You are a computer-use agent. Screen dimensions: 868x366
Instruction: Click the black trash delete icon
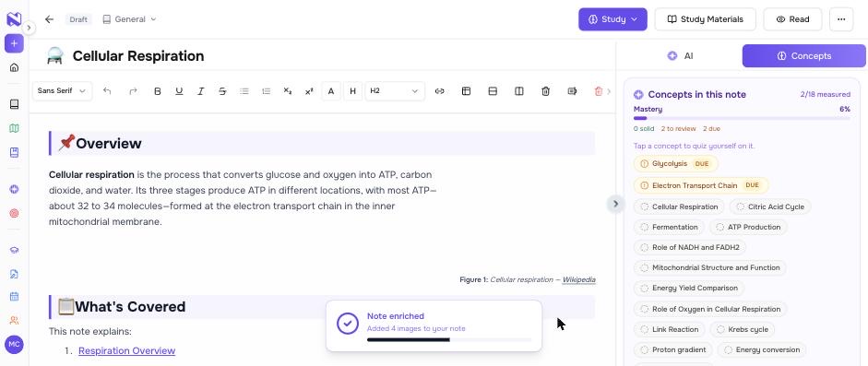tap(546, 91)
